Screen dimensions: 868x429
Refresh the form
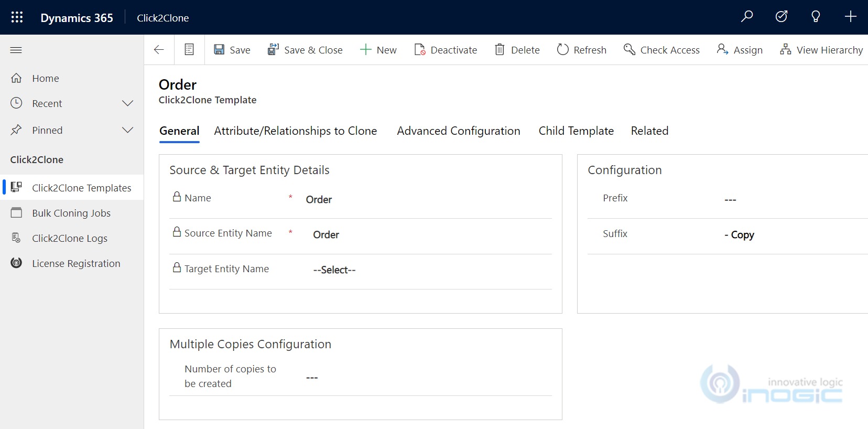click(x=582, y=50)
